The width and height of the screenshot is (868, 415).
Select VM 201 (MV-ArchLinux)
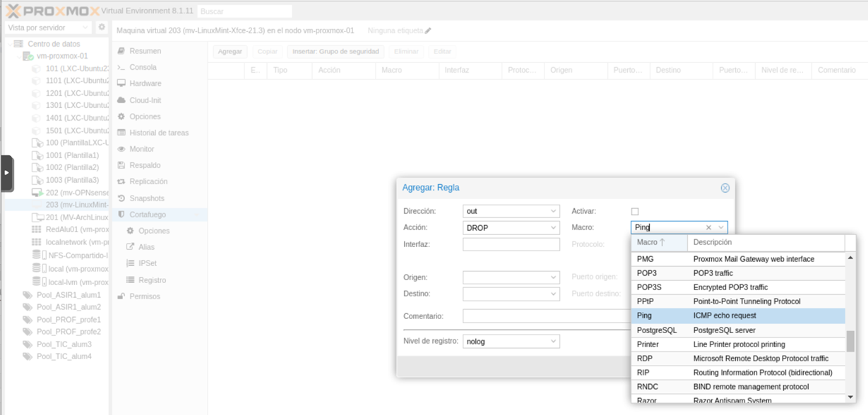77,217
